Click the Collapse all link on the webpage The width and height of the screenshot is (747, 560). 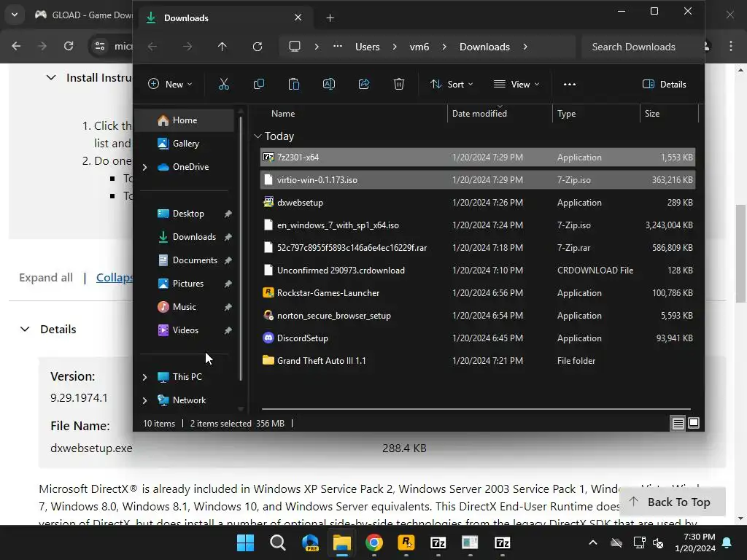click(x=115, y=278)
